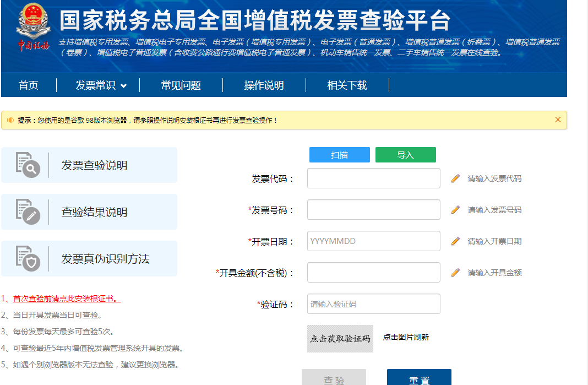Screen dimensions: 588x385
Task: Open the root certificate install link
Action: (x=67, y=299)
